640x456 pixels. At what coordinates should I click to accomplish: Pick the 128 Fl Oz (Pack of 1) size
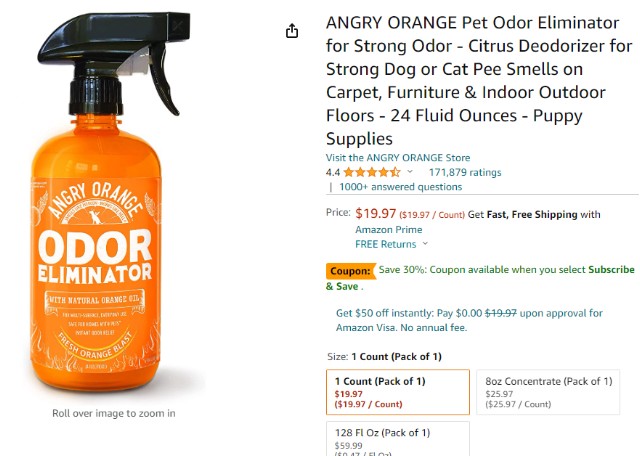[397, 440]
